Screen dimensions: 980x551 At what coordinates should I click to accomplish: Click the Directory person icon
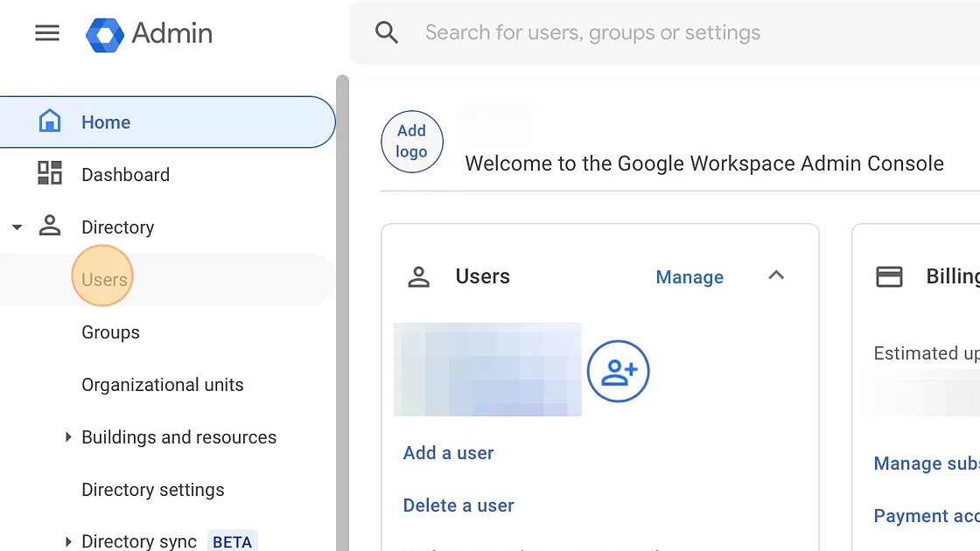click(x=50, y=226)
